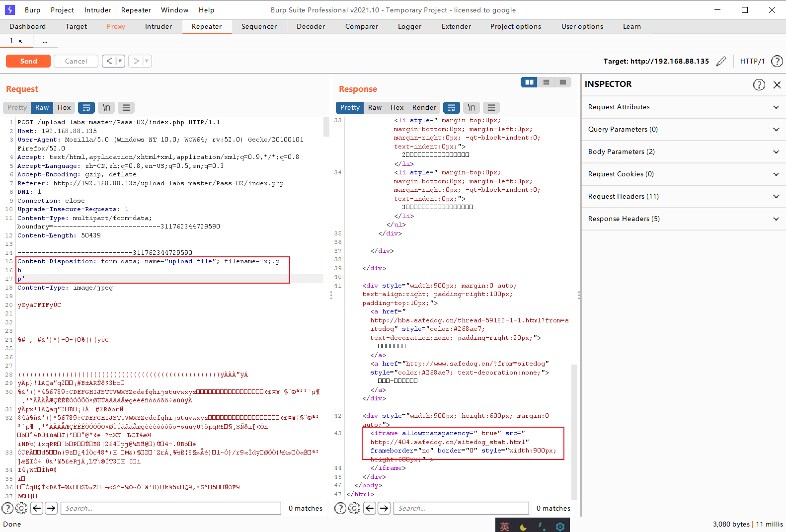Open new Repeater tab via ellipsis
Image resolution: width=786 pixels, height=532 pixels.
[x=45, y=41]
